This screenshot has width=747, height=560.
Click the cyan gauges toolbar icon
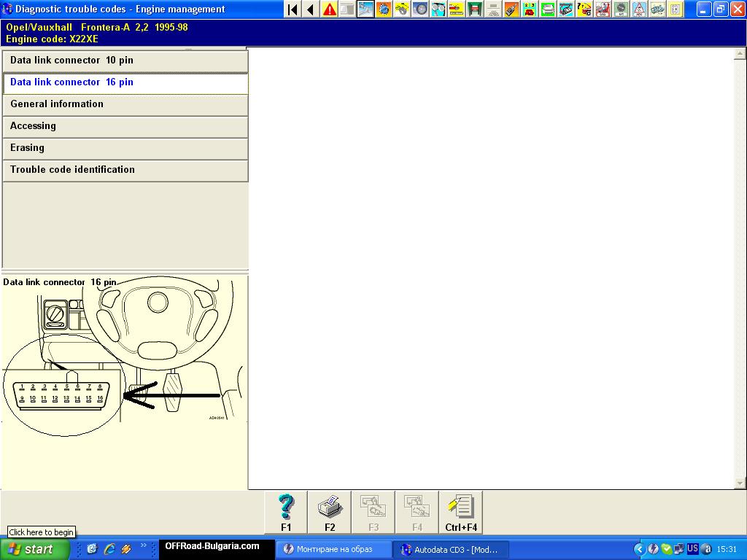tap(438, 9)
